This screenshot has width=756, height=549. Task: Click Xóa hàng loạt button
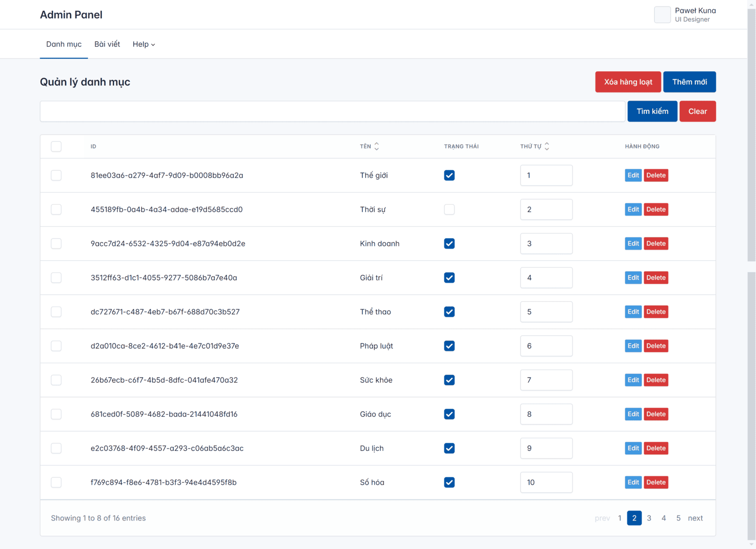(628, 82)
